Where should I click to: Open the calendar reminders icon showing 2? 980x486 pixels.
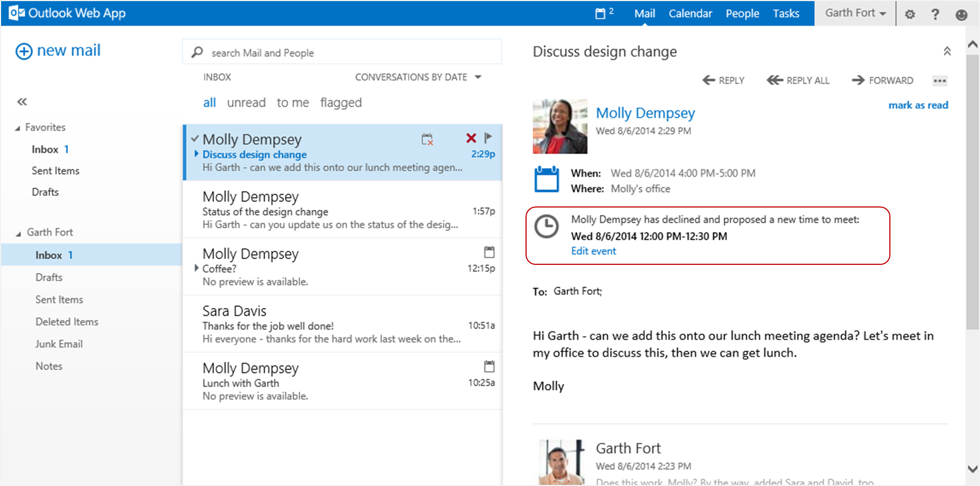[604, 13]
